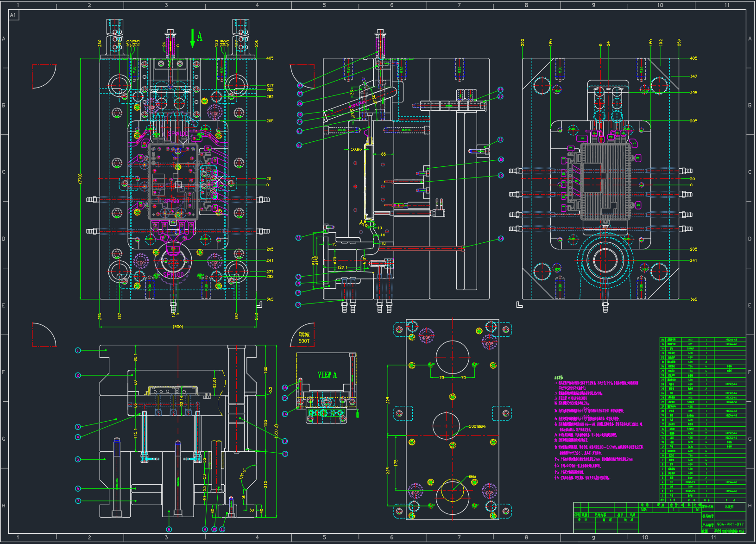Click part balloon number 13
This screenshot has width=756, height=544.
tap(285, 441)
